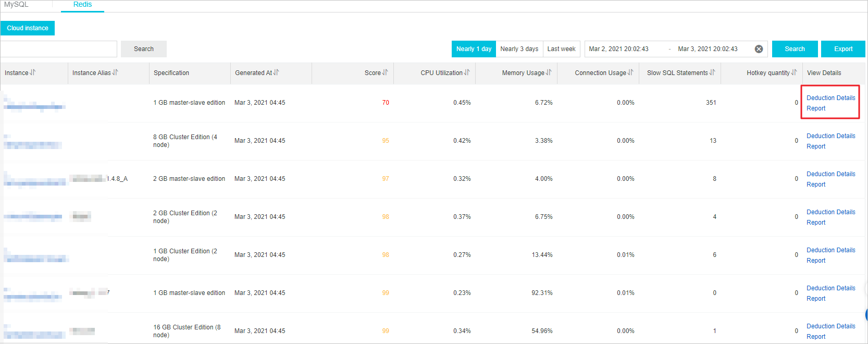868x344 pixels.
Task: Select the Last week range
Action: [561, 49]
